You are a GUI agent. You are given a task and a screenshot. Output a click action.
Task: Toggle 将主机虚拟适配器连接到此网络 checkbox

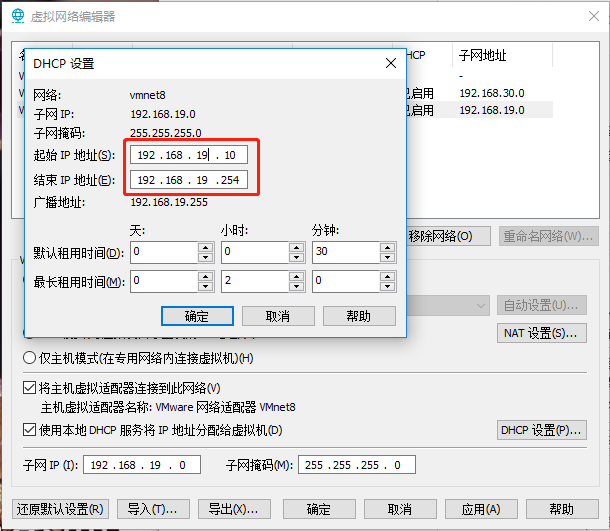30,388
